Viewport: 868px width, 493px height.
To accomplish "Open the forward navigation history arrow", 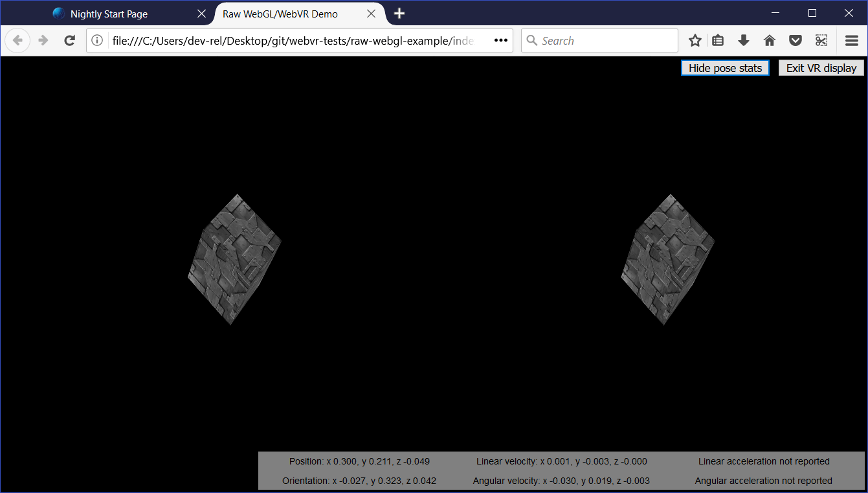I will [x=43, y=40].
